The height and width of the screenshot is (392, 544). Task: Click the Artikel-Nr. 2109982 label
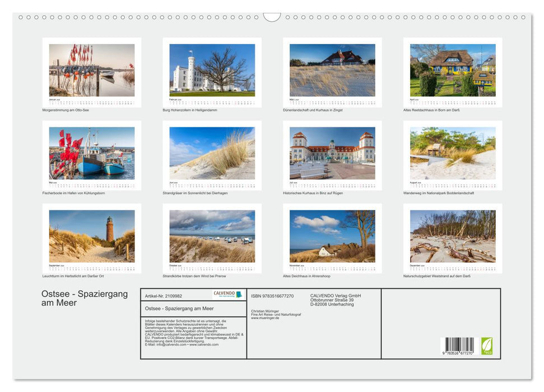[x=164, y=296]
